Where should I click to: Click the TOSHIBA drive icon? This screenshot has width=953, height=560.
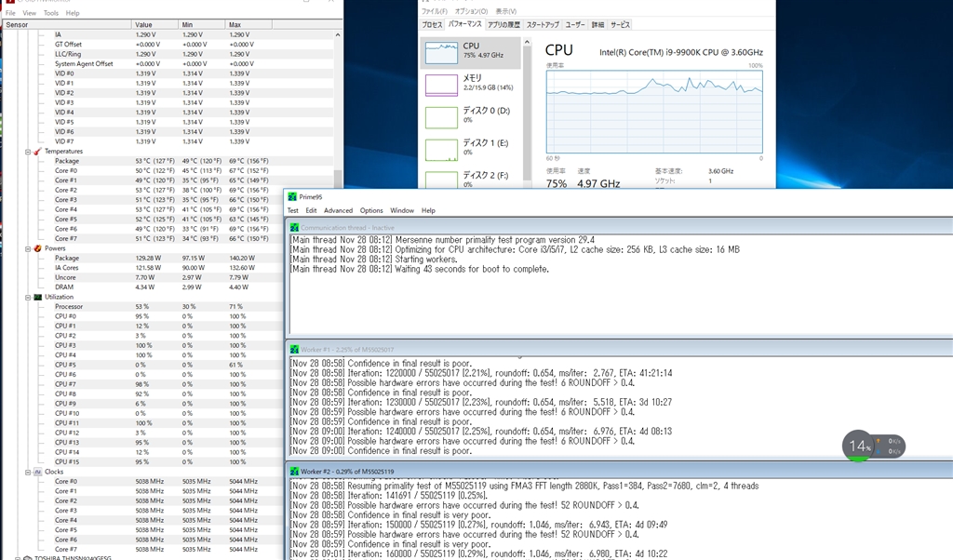tap(27, 557)
